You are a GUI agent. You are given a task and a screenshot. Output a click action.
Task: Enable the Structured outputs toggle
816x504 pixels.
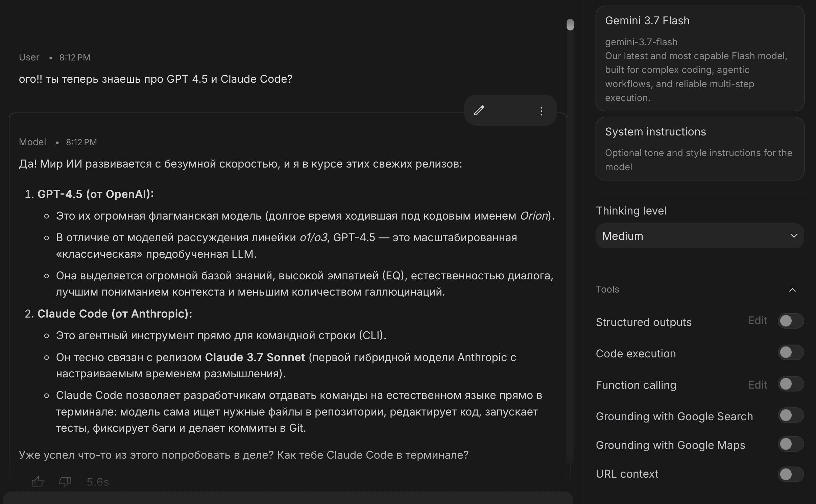791,321
